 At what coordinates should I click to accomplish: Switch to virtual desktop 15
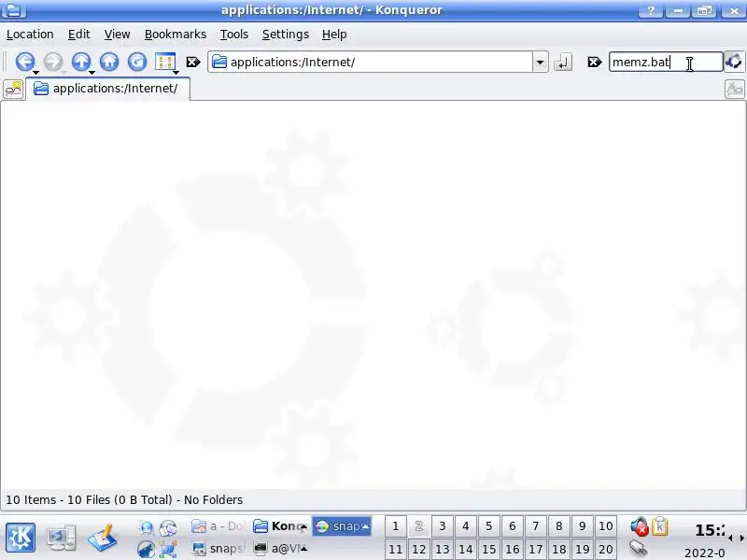point(488,549)
